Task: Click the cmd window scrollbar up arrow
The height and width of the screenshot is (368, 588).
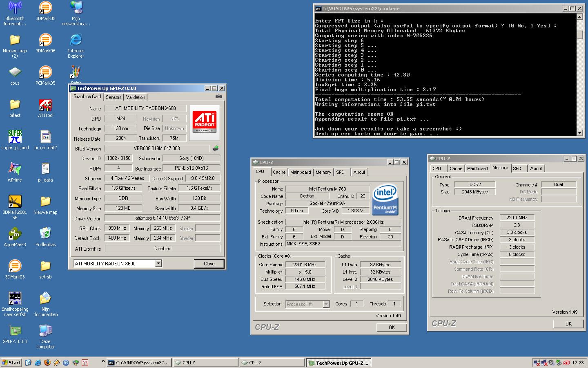Action: (x=579, y=17)
